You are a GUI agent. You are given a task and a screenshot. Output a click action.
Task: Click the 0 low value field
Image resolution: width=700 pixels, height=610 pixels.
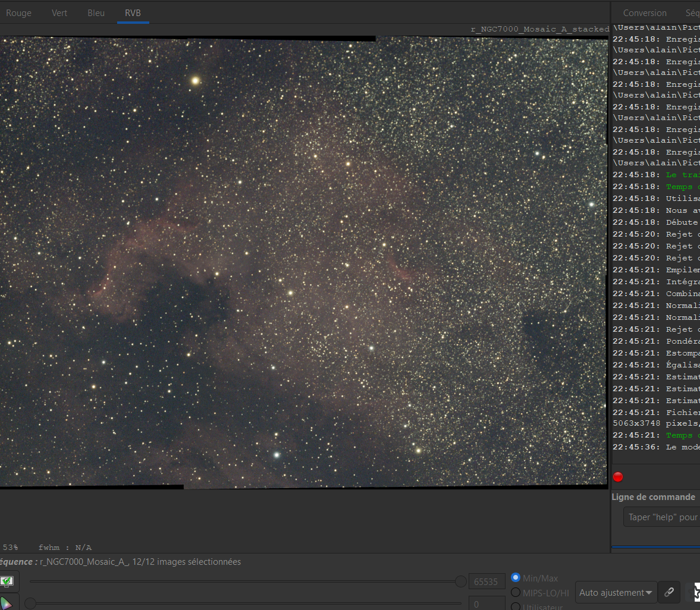[x=486, y=603]
